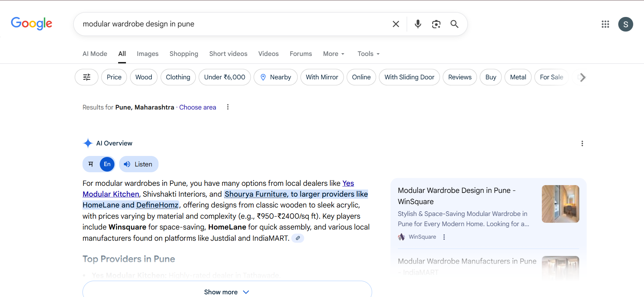Open Google Lens image search
Image resolution: width=644 pixels, height=297 pixels.
[x=436, y=24]
